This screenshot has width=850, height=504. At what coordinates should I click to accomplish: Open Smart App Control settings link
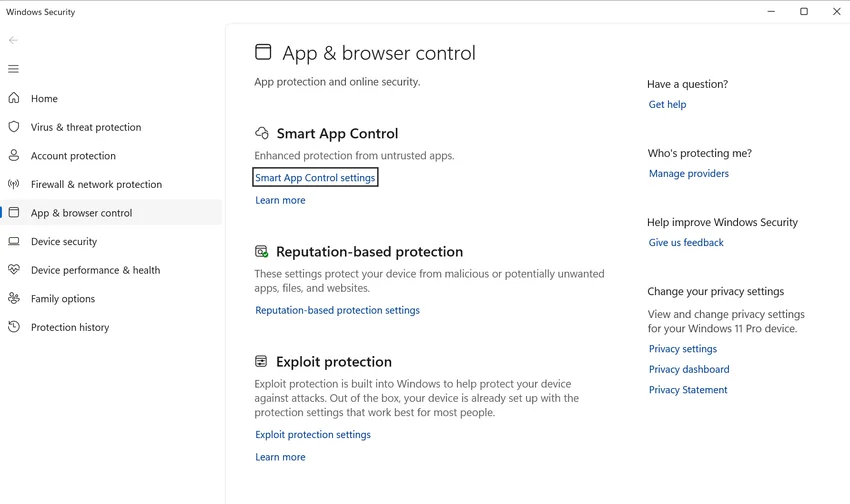[x=315, y=177]
